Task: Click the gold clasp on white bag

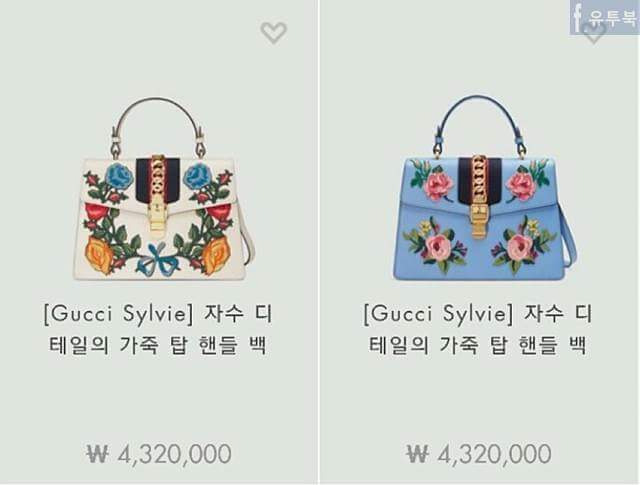Action: [157, 218]
